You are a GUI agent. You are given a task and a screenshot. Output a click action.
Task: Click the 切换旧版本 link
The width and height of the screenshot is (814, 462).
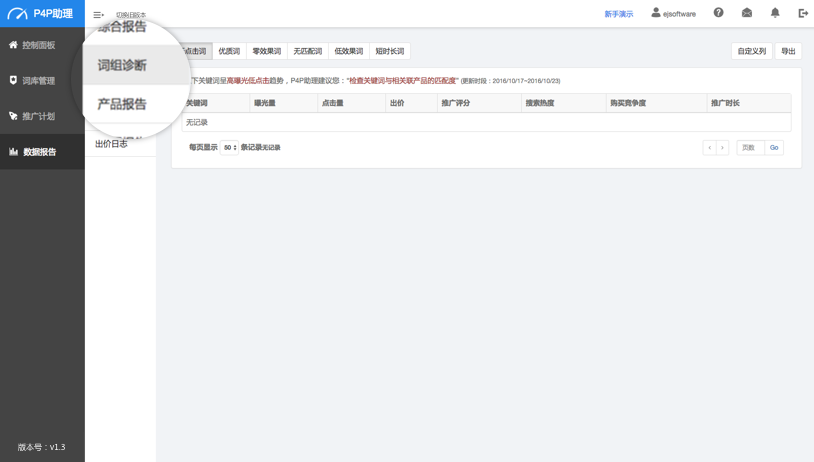pos(131,15)
